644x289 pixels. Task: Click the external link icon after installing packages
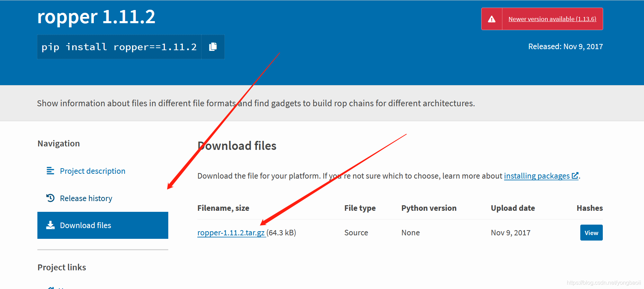tap(575, 175)
